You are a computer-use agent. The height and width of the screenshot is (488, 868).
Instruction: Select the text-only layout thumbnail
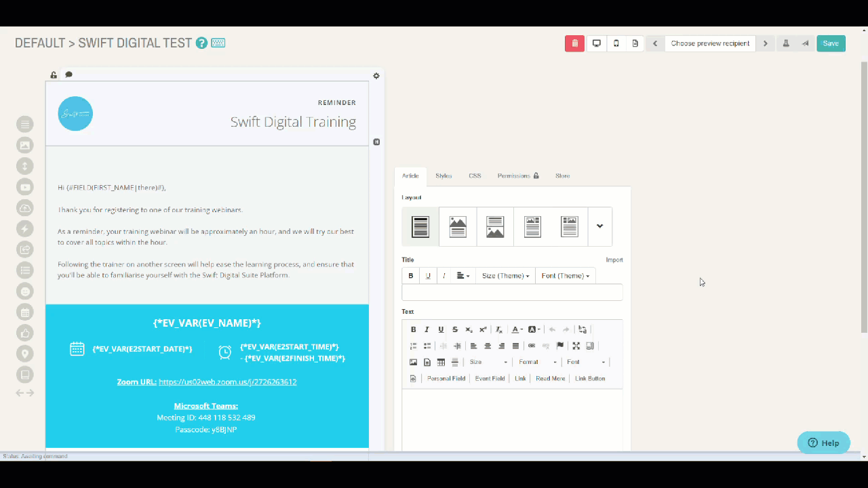(x=420, y=226)
